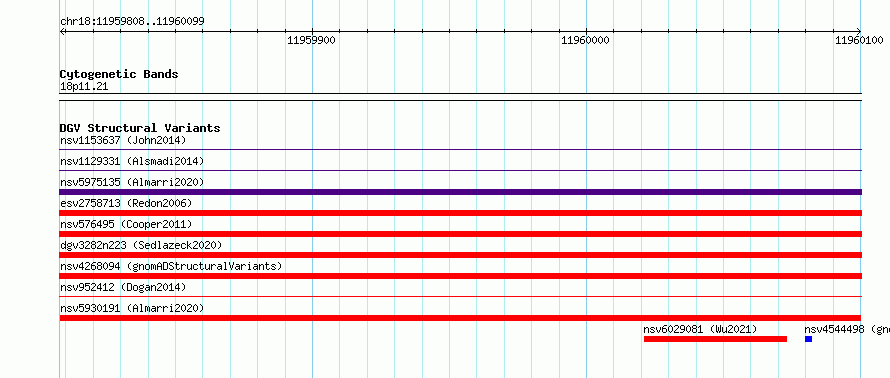Click the 11960100 ruler position label
The height and width of the screenshot is (378, 890).
point(859,40)
